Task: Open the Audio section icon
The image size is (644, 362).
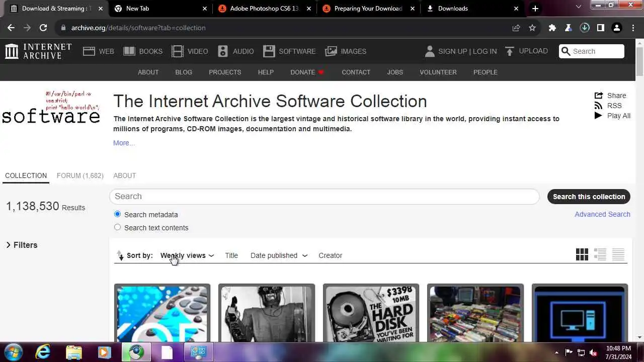Action: tap(223, 51)
